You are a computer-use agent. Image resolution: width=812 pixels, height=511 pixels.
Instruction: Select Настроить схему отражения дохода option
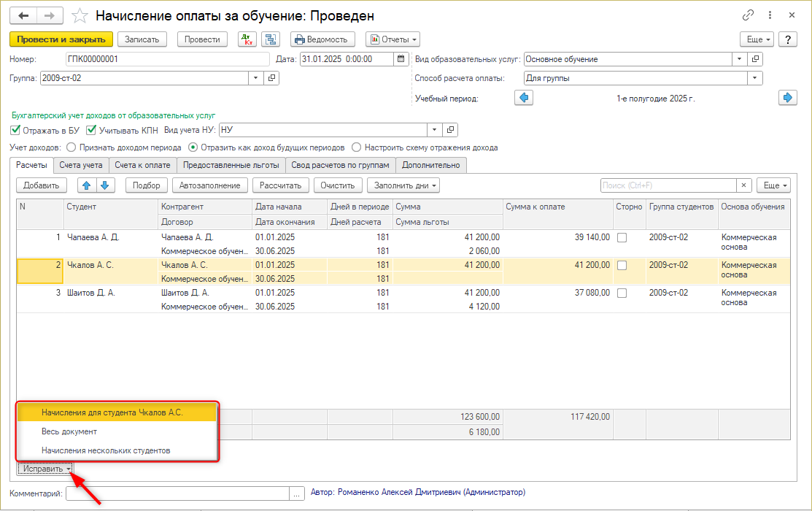point(356,147)
